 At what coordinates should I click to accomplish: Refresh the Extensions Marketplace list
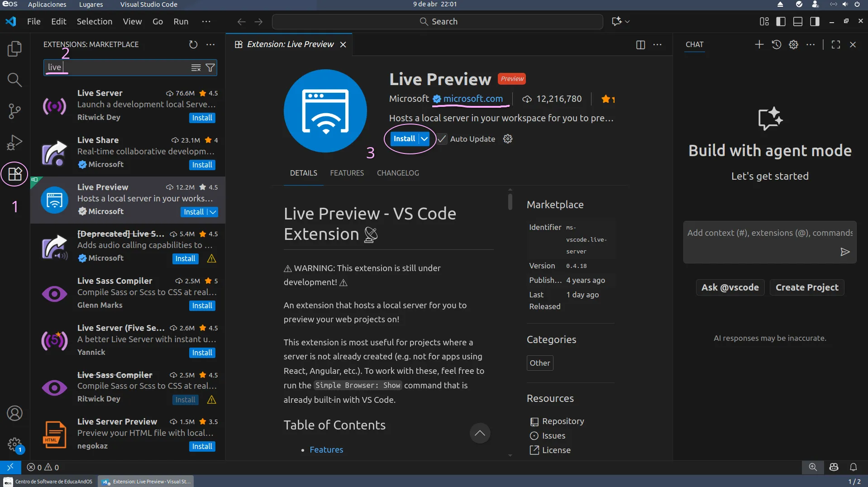(193, 44)
